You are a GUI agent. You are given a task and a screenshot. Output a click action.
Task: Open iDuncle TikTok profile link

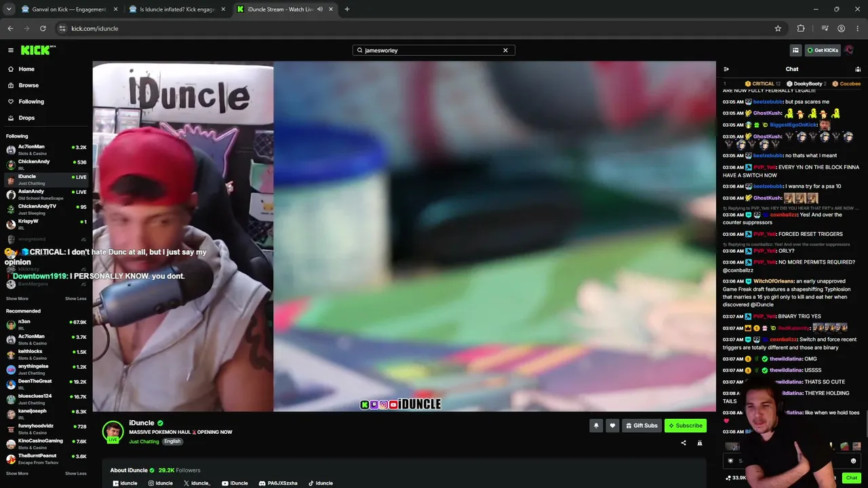(x=321, y=483)
